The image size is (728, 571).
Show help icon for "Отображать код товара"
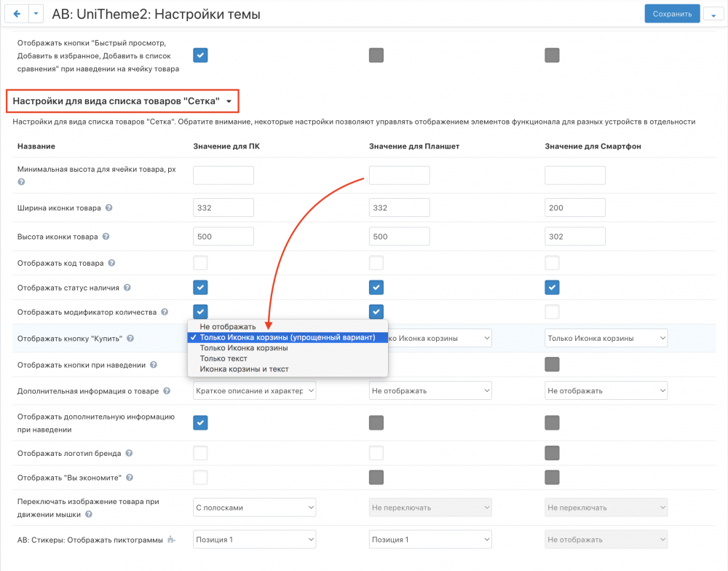(111, 263)
